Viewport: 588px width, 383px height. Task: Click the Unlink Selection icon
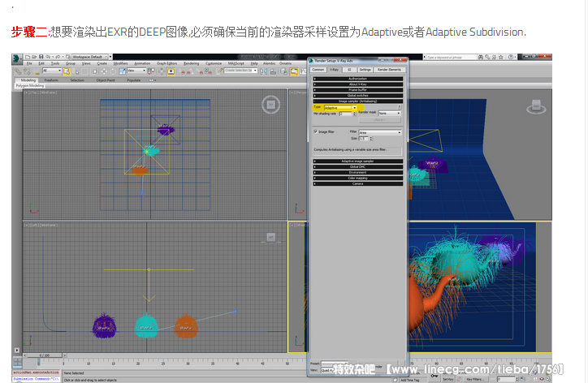pos(27,71)
